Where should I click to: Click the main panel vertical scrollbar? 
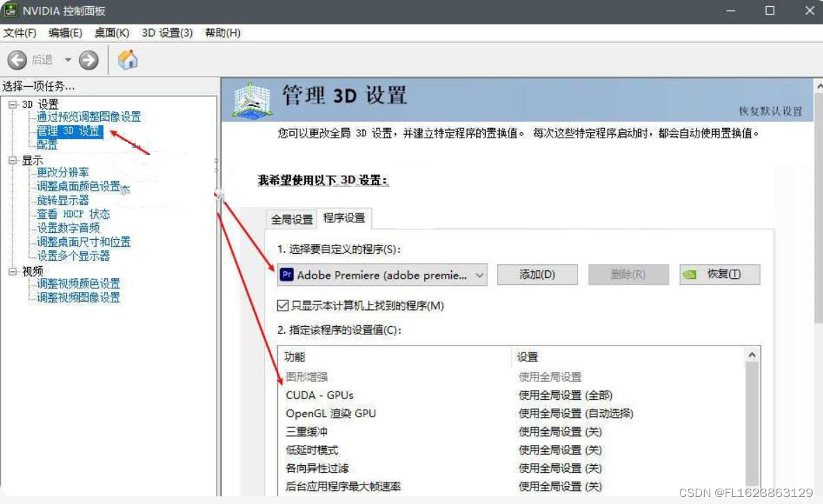pos(818,207)
